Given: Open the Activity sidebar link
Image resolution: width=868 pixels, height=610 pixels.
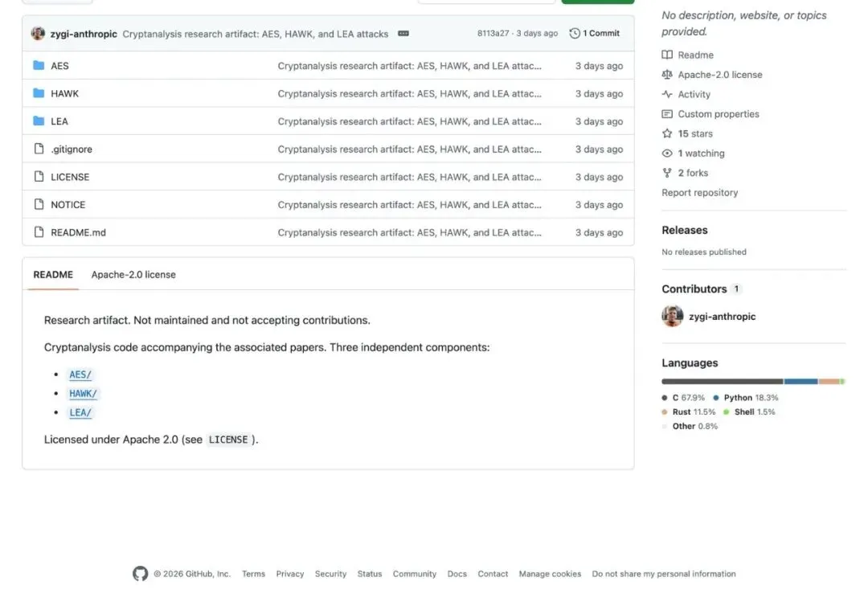Looking at the screenshot, I should click(694, 94).
